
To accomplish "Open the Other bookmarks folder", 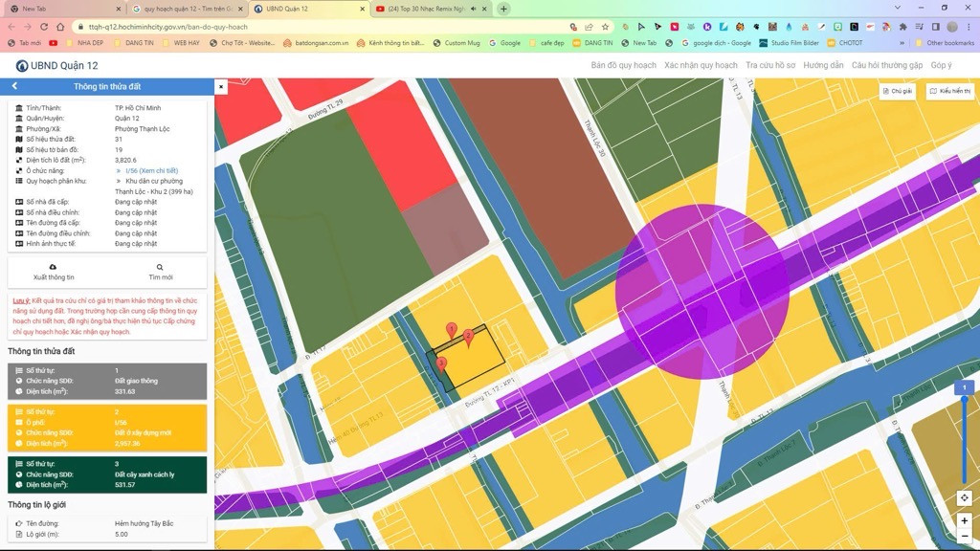I will [945, 43].
